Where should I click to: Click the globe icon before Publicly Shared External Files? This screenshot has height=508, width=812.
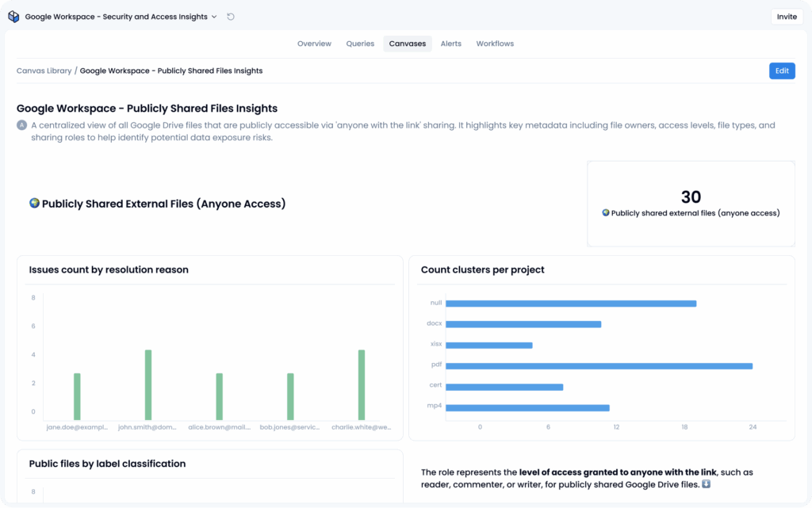(x=33, y=203)
